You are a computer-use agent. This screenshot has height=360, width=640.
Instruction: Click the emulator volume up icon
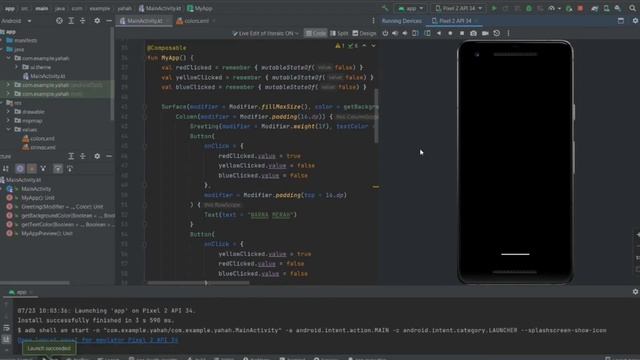395,33
